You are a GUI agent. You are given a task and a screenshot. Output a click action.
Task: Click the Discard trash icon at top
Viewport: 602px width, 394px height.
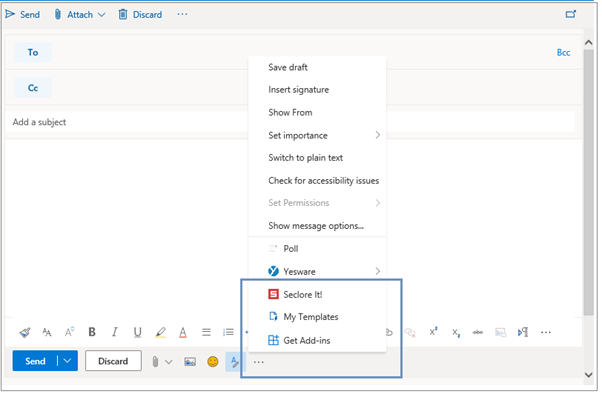pos(123,15)
